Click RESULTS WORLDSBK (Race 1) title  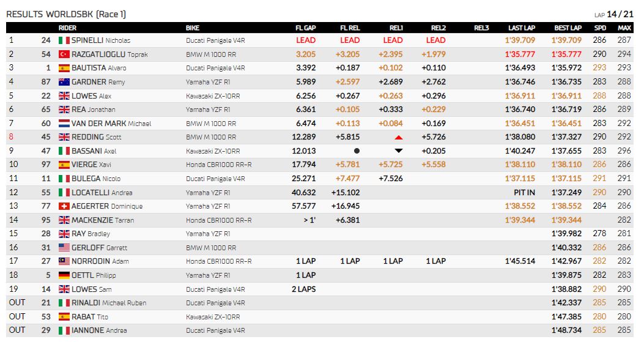(x=66, y=15)
